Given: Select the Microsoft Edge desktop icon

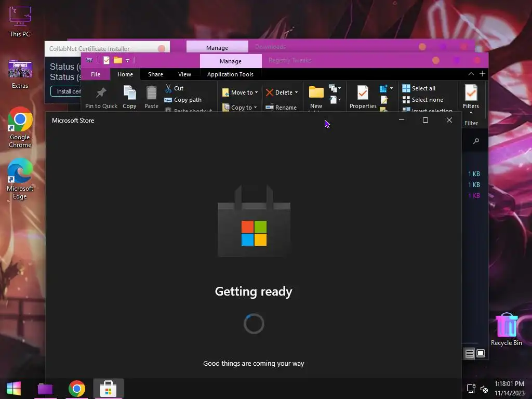Looking at the screenshot, I should [20, 179].
